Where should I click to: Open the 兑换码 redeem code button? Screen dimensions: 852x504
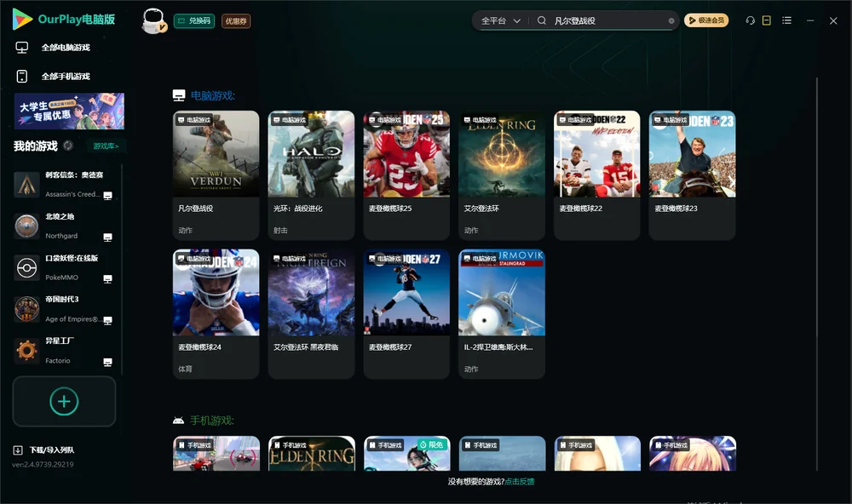tap(194, 20)
